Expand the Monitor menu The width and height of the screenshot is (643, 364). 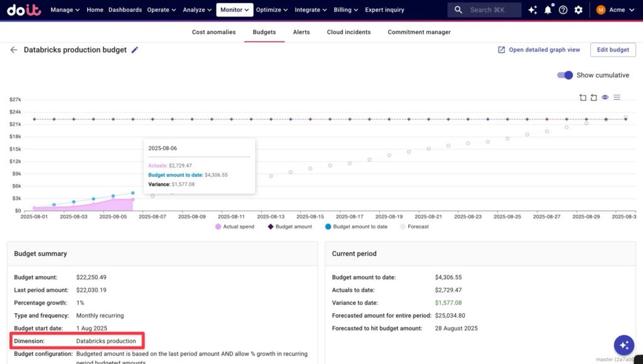pyautogui.click(x=235, y=10)
